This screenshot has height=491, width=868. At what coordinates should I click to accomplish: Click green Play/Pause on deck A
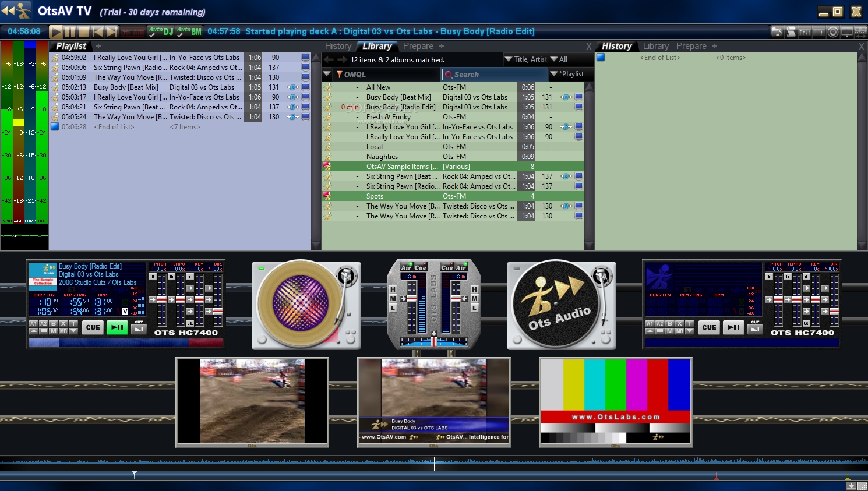117,327
